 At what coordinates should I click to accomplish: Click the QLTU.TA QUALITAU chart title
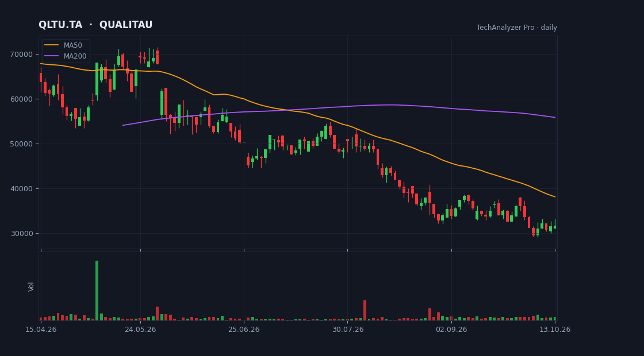95,25
